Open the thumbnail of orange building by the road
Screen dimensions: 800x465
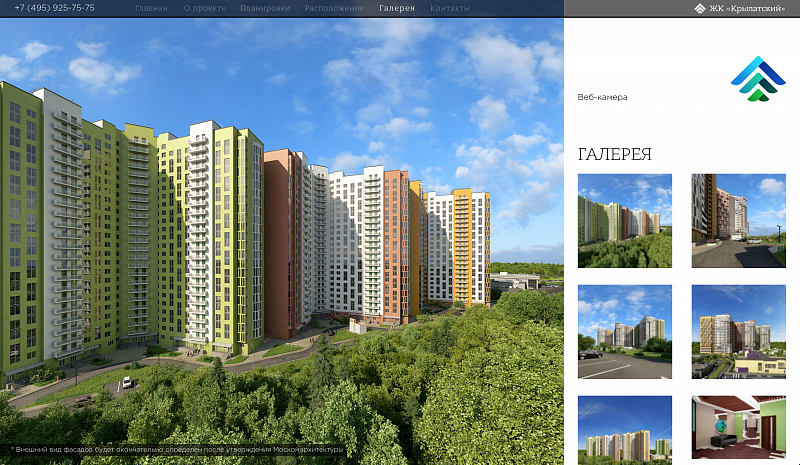(x=739, y=221)
